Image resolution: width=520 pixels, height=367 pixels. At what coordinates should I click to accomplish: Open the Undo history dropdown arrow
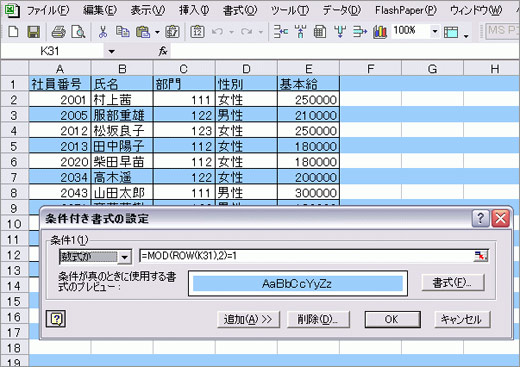[231, 32]
